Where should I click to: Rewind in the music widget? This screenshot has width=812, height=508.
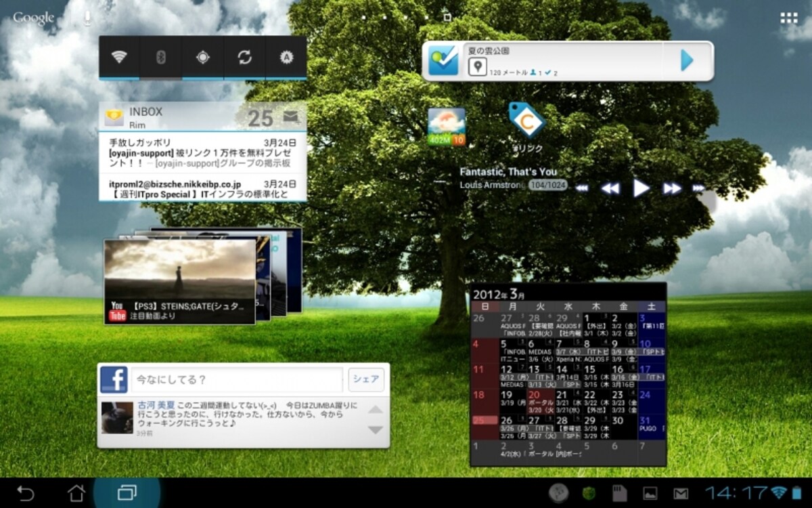pyautogui.click(x=610, y=188)
